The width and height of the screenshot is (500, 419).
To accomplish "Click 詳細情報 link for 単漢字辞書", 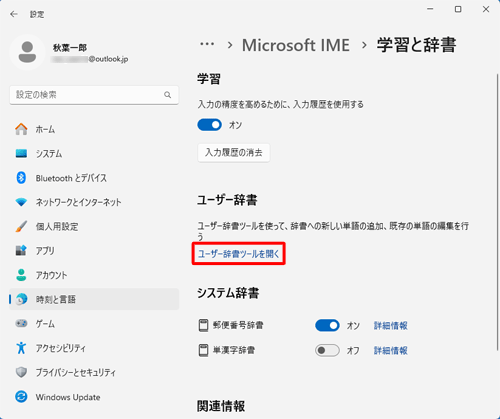I will (x=390, y=350).
